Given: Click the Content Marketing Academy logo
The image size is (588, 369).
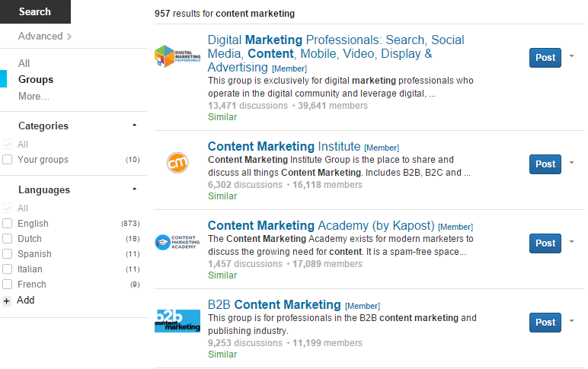Looking at the screenshot, I should 177,242.
